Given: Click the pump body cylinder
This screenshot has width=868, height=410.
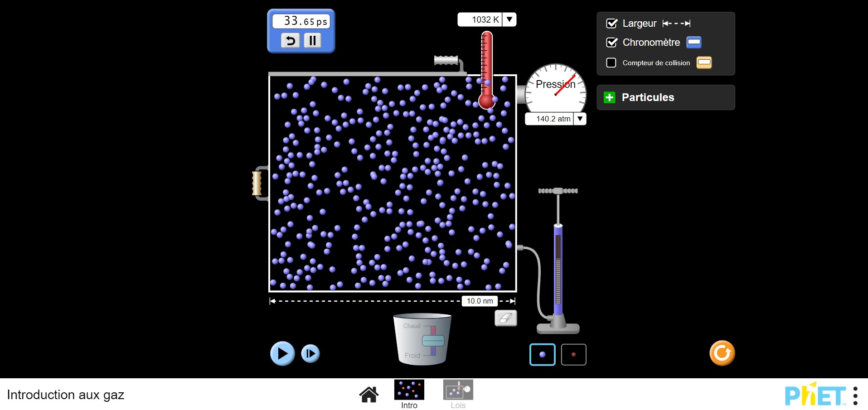Looking at the screenshot, I should (x=558, y=270).
